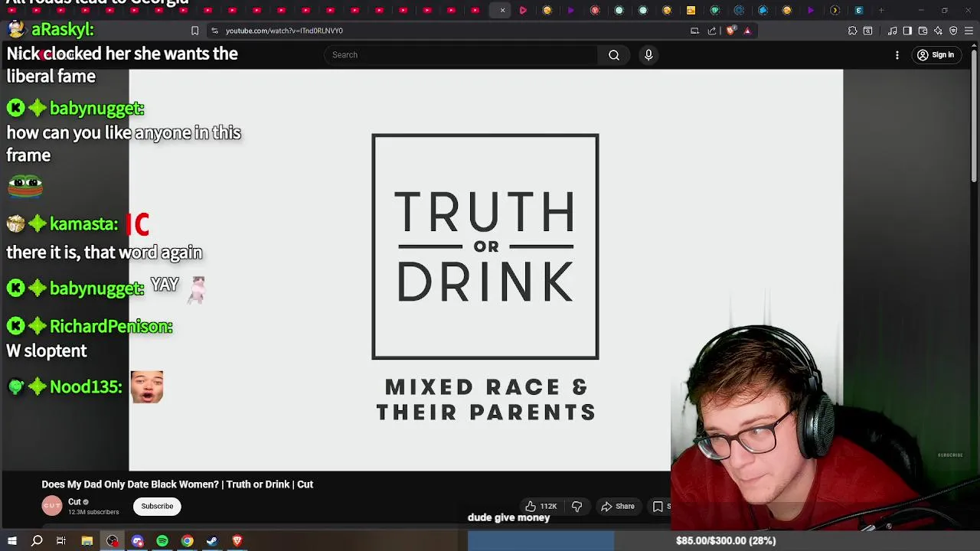Start voice search with the microphone icon
This screenshot has height=551, width=980.
pos(648,55)
